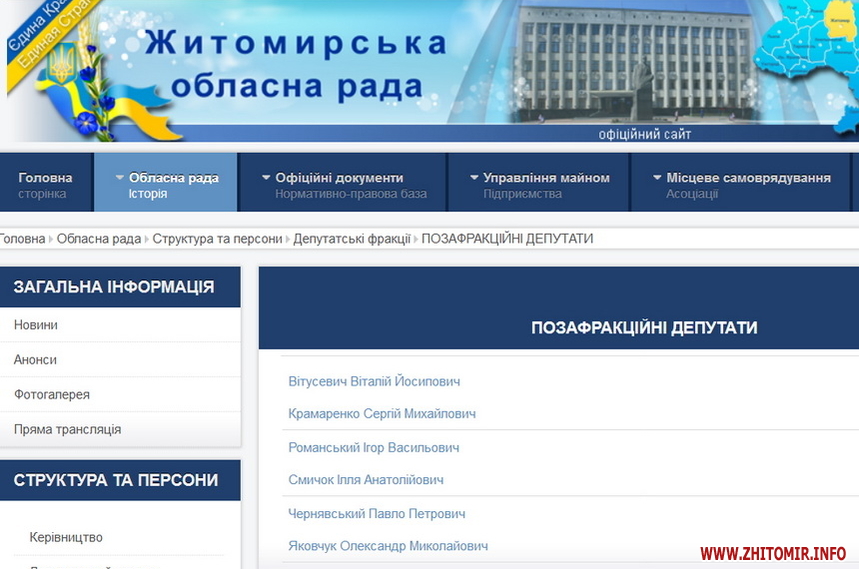Open Пряма трансляція sidebar link
The image size is (859, 569).
coord(67,429)
